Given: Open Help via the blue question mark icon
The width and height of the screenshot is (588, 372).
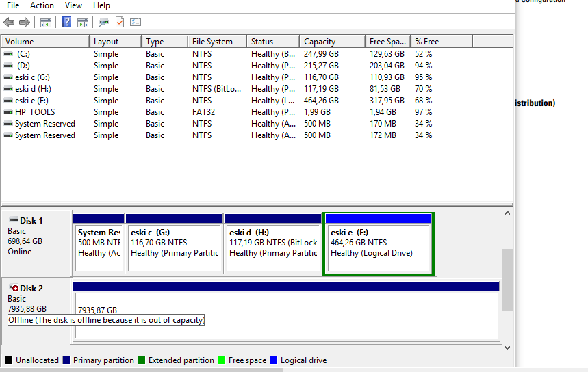Looking at the screenshot, I should [67, 22].
